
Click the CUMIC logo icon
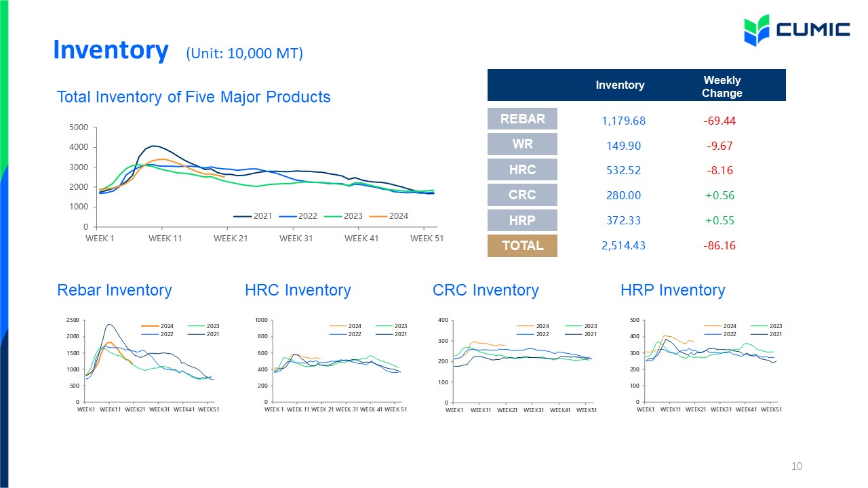coord(757,29)
